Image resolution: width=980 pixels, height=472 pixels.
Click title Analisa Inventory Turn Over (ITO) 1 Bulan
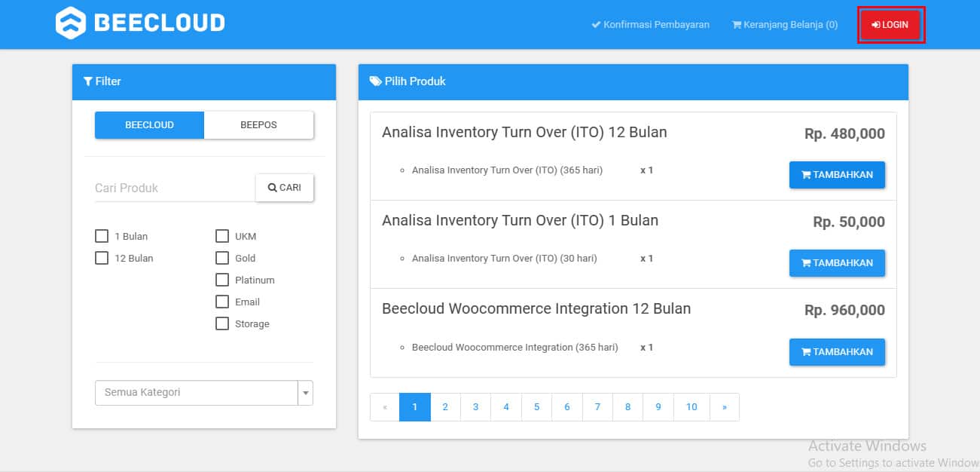(x=520, y=221)
